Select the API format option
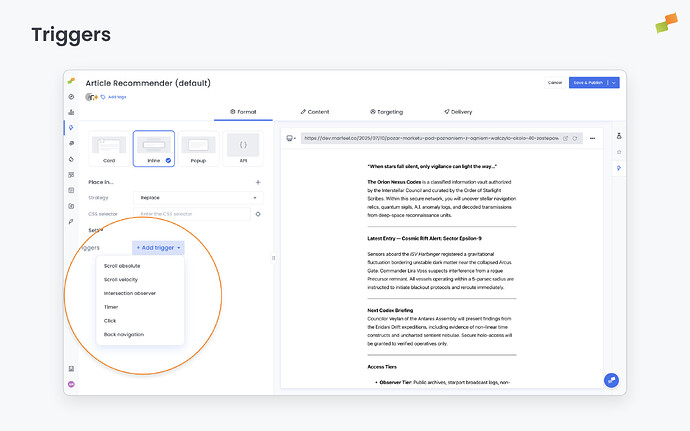Viewport: 690px width, 431px height. (242, 148)
